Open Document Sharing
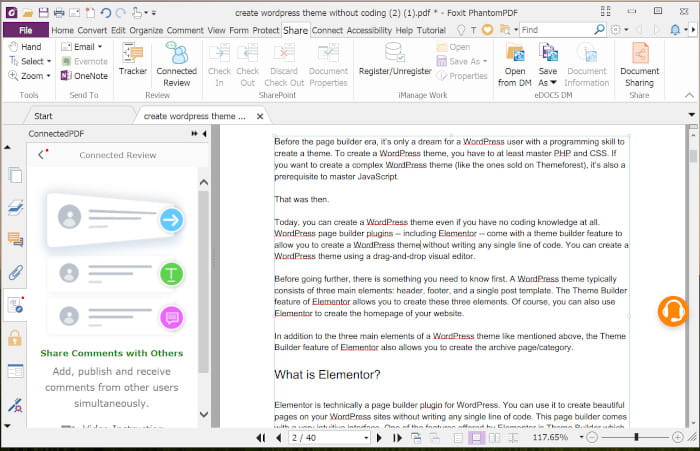The height and width of the screenshot is (451, 700). [x=639, y=65]
